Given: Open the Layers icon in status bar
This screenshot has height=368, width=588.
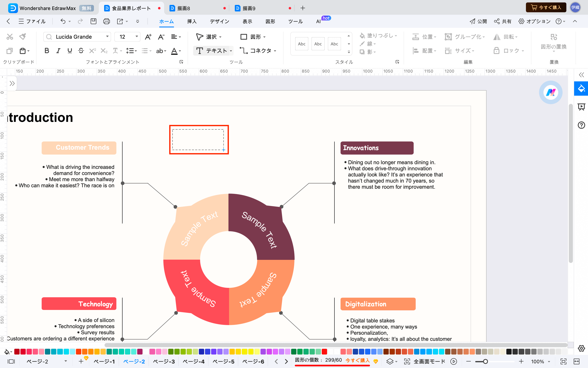Looking at the screenshot, I should [x=390, y=361].
